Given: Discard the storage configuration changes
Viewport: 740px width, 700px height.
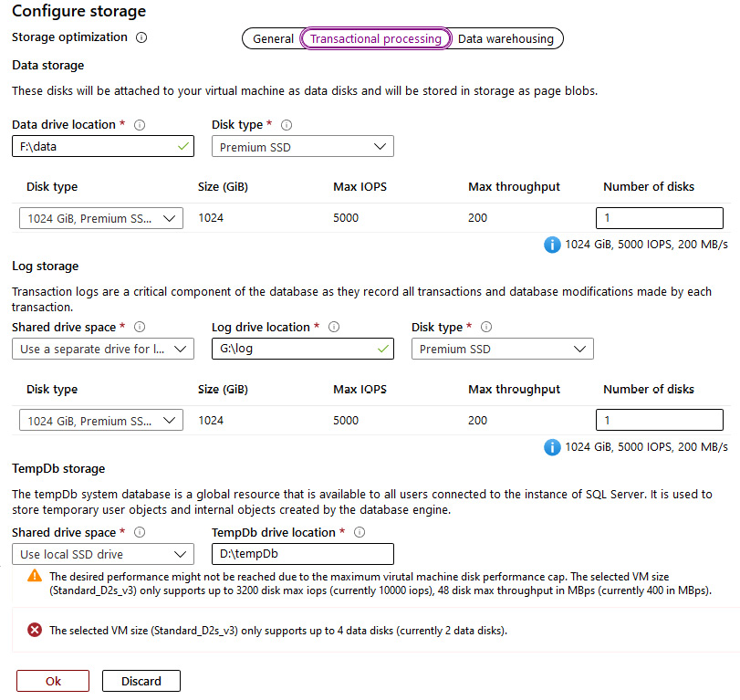Looking at the screenshot, I should coord(141,681).
